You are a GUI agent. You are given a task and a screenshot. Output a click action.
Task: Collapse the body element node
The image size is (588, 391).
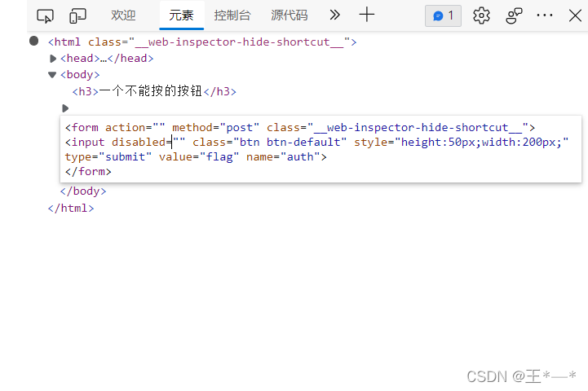coord(52,75)
